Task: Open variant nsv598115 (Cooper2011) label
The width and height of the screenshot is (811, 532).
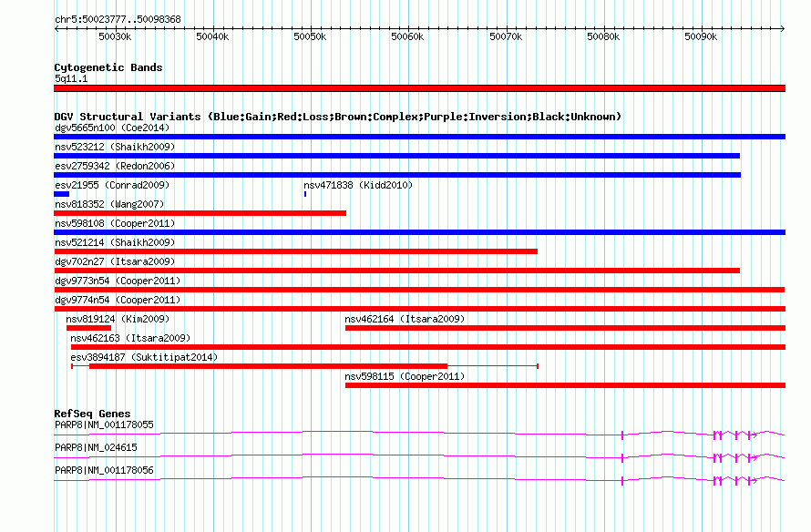Action: [x=405, y=376]
